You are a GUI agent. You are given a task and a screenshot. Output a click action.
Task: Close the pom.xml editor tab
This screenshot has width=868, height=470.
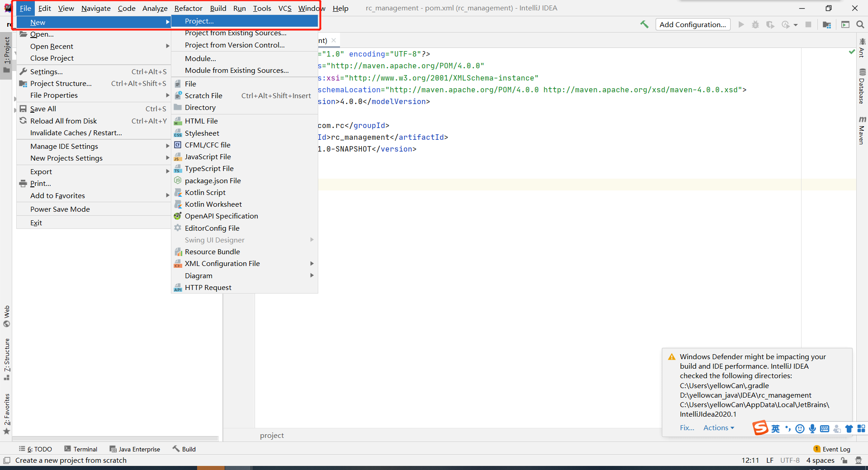point(334,40)
